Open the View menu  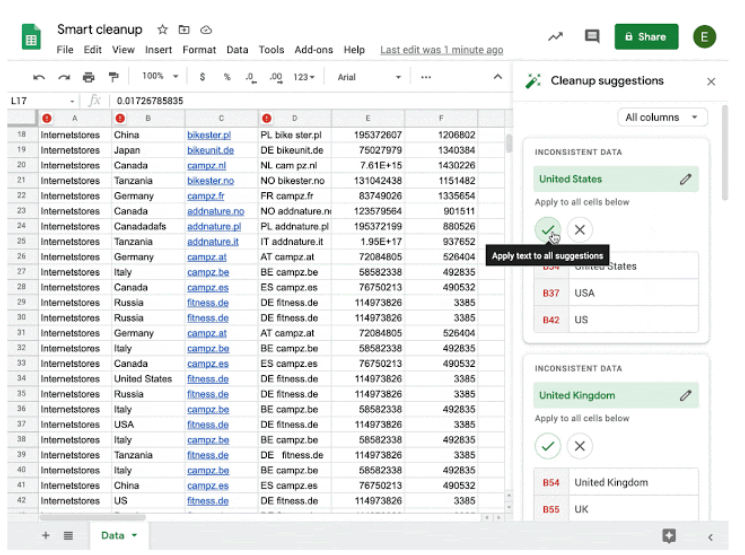click(123, 50)
